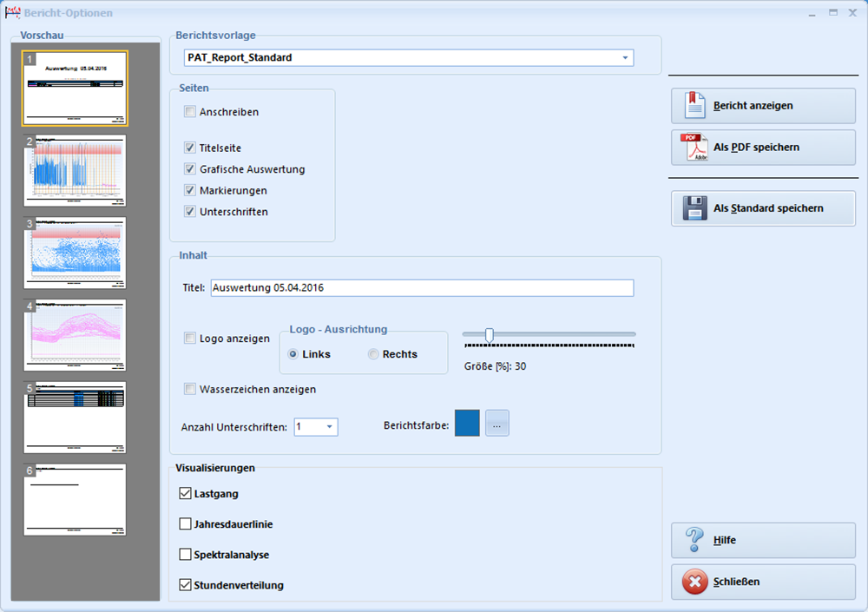868x612 pixels.
Task: Click the Hilfe button label
Action: click(725, 540)
